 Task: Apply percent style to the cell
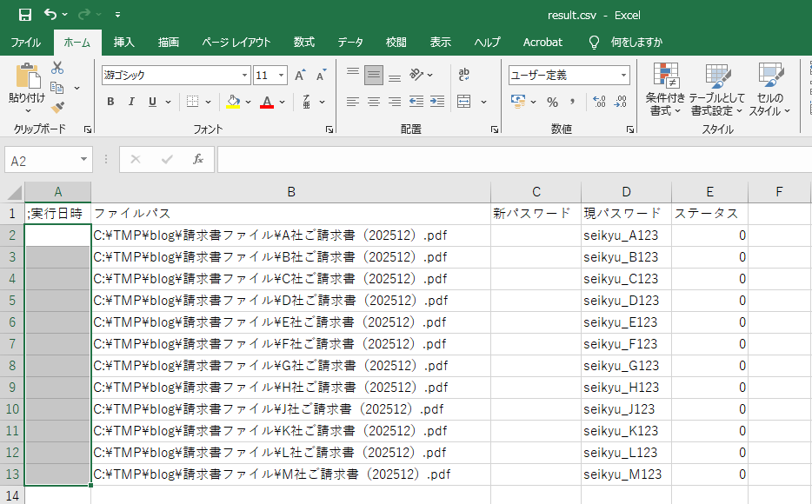click(552, 102)
